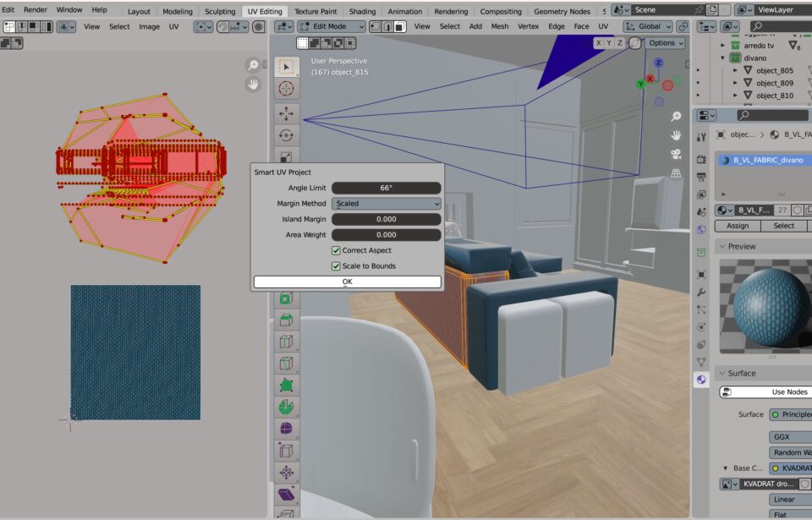
Task: Toggle perspective/orthographic grid icon
Action: tap(676, 172)
